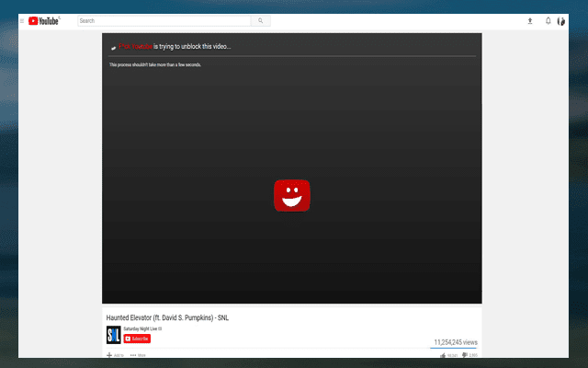Click the ProxTube name in unblock message
This screenshot has width=588, height=368.
coord(134,46)
